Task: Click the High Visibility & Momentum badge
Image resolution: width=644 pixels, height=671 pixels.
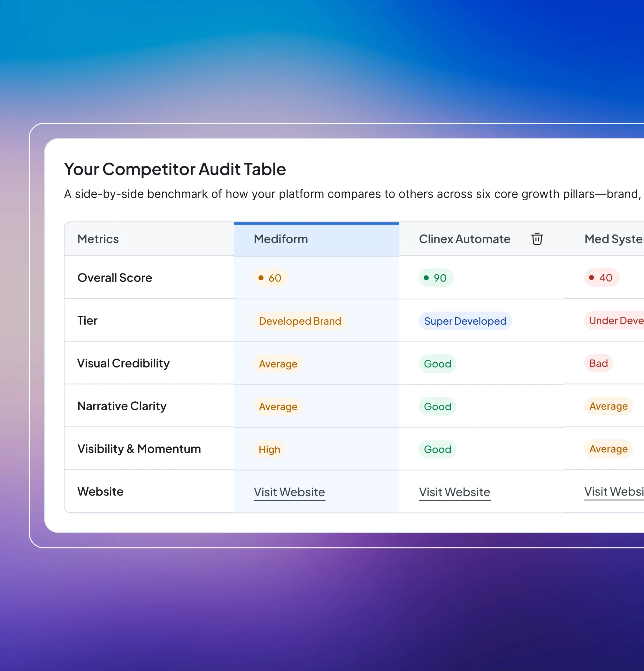Action: 269,449
